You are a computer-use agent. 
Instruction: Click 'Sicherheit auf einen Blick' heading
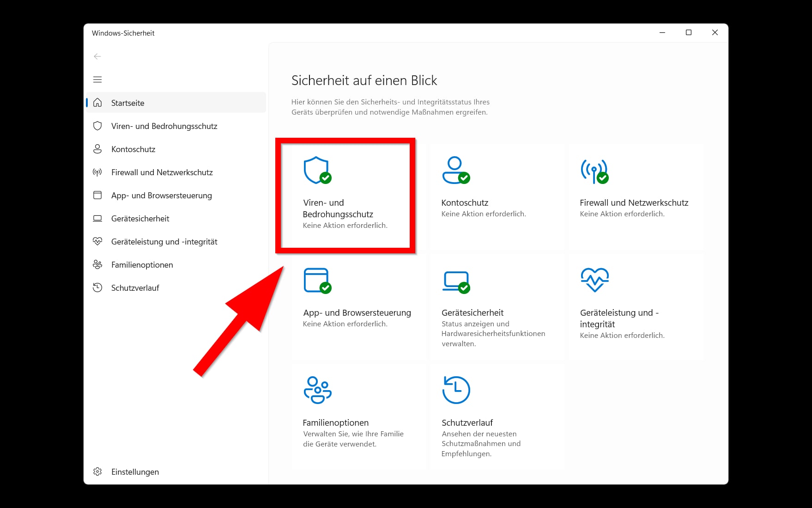click(x=364, y=80)
